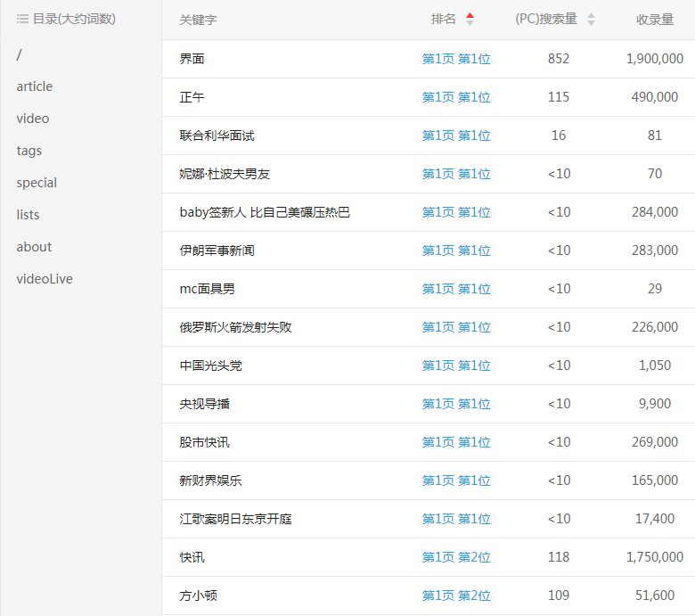Click the keyword 伊朗军事新闻
Image resolution: width=695 pixels, height=616 pixels.
coord(217,251)
